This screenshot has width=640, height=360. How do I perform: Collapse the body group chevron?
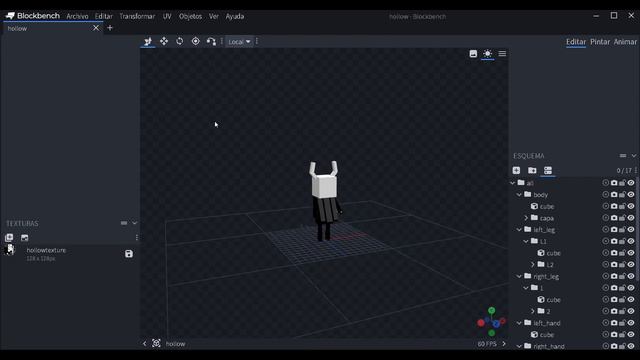[x=519, y=195]
